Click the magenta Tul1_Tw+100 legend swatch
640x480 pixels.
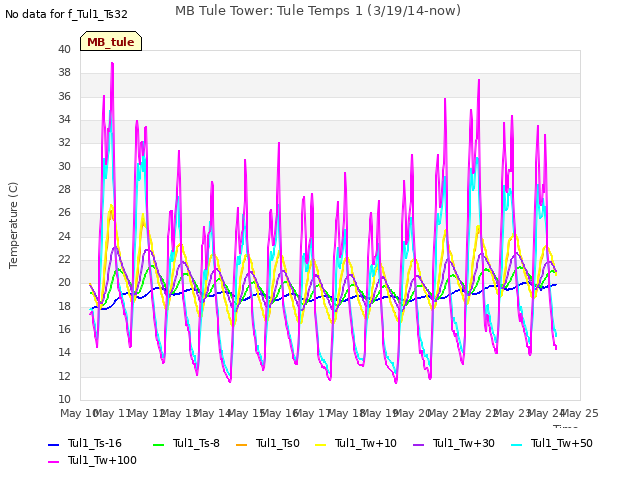[53, 462]
